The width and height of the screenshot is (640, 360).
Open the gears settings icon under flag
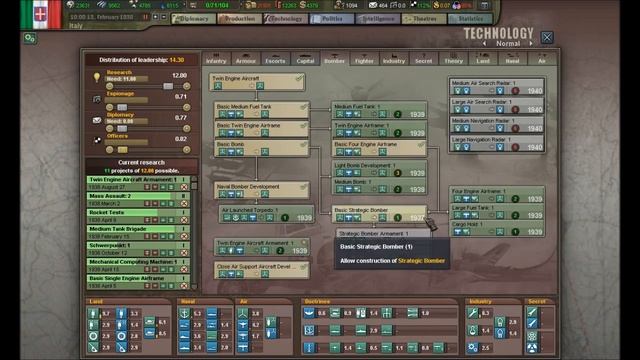click(30, 38)
